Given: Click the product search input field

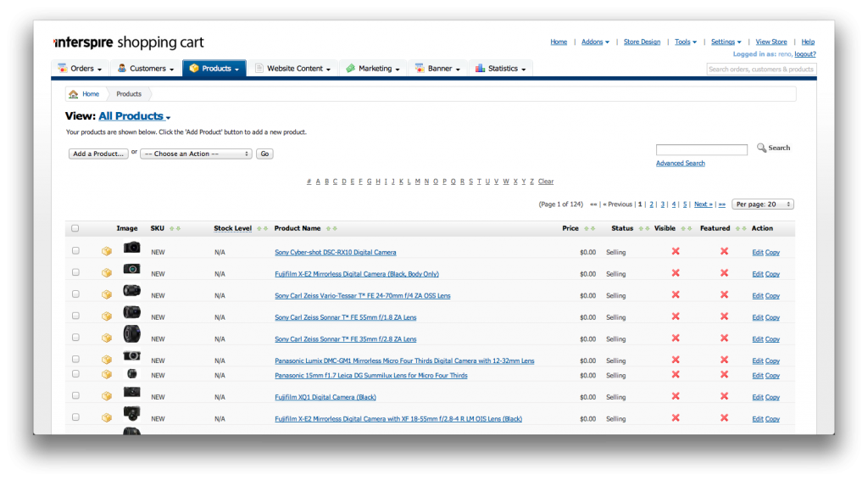Looking at the screenshot, I should tap(701, 149).
